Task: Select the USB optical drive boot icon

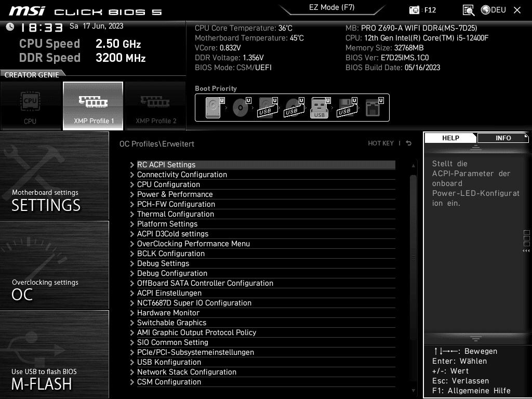Action: tap(295, 108)
